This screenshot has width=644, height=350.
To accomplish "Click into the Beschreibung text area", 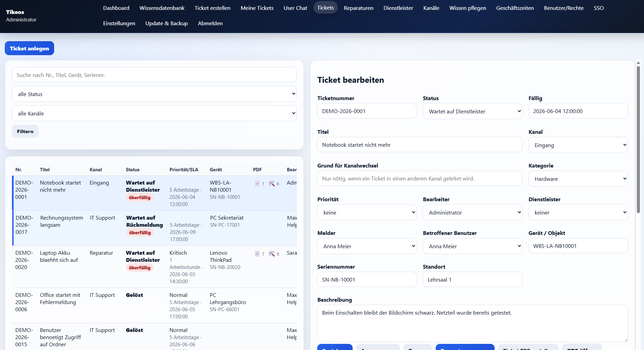I will [472, 323].
